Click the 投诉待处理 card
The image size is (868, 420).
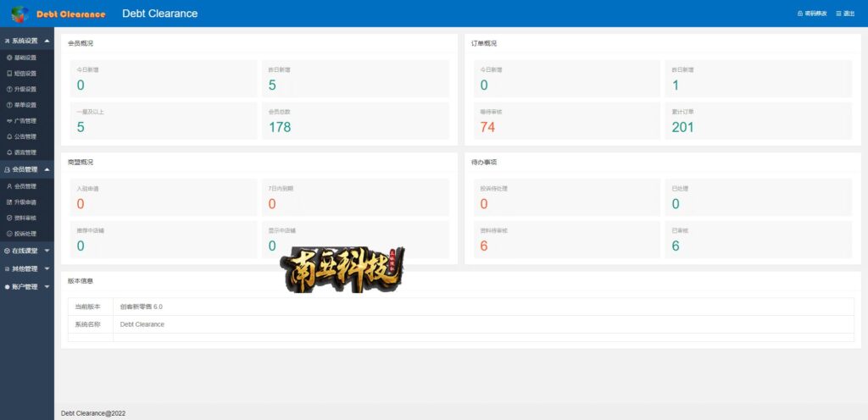[x=567, y=197]
